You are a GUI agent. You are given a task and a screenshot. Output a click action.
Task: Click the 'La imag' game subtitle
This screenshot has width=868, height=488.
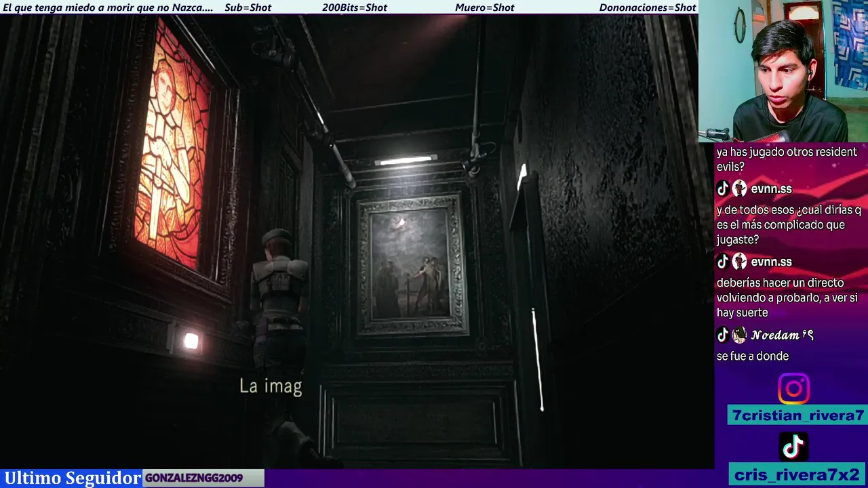[x=271, y=386]
